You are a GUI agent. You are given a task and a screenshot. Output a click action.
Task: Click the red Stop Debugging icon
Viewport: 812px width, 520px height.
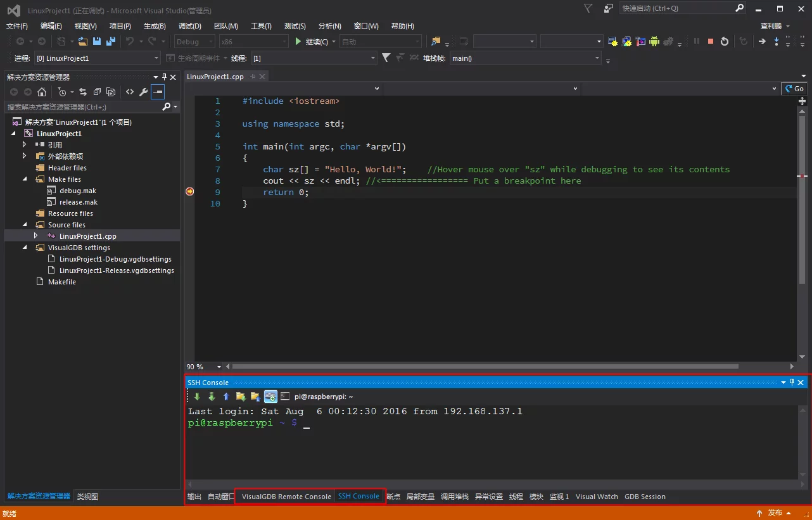[x=711, y=41]
